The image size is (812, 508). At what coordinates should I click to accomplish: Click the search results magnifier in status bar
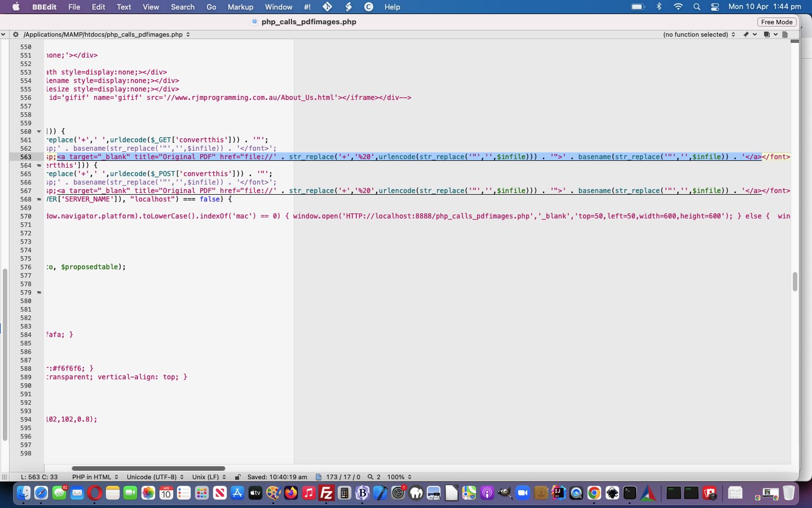[370, 477]
